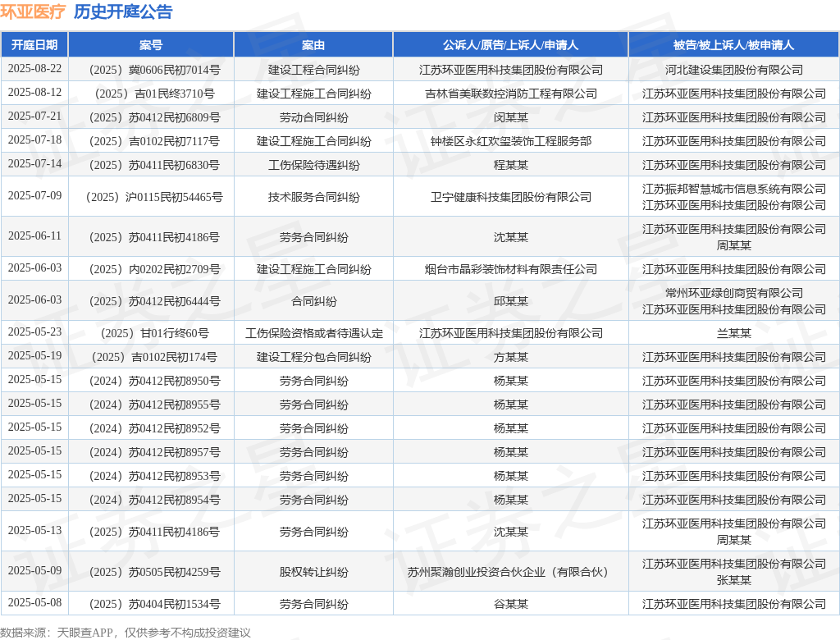Click case cause 劳动合同纠纷
This screenshot has width=840, height=640.
[x=314, y=117]
